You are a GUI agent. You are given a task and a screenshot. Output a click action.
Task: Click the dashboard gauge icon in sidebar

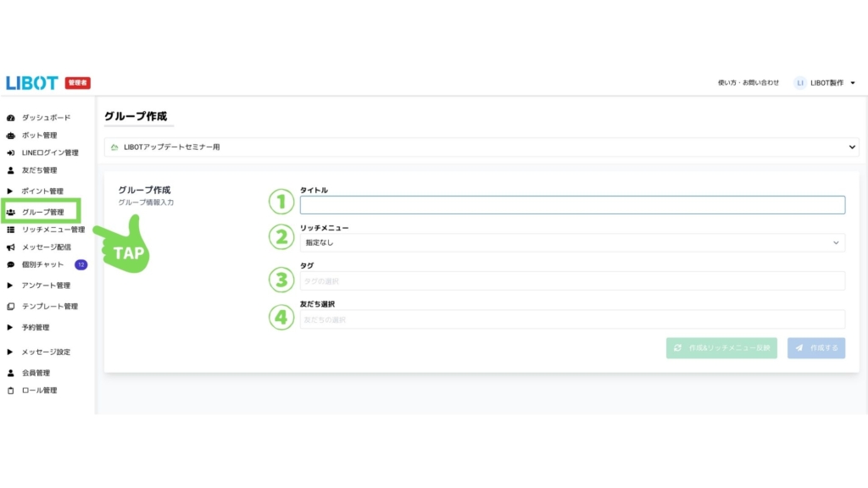(x=10, y=118)
